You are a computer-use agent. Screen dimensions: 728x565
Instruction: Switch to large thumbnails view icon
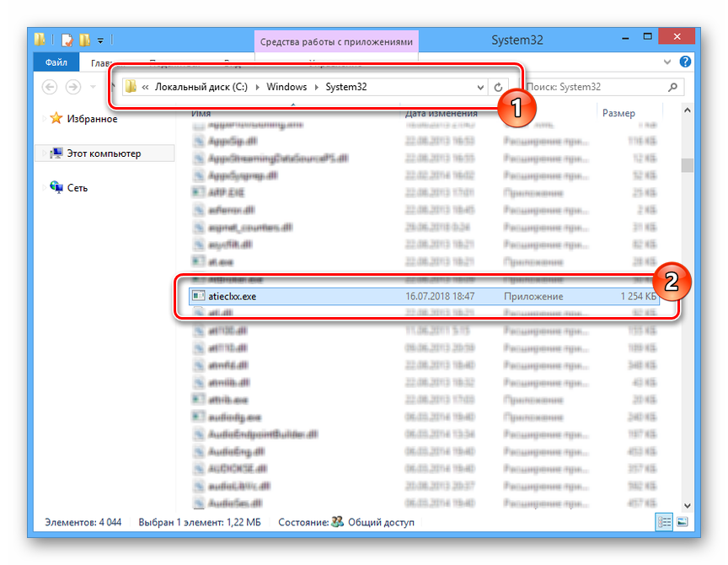(x=682, y=522)
